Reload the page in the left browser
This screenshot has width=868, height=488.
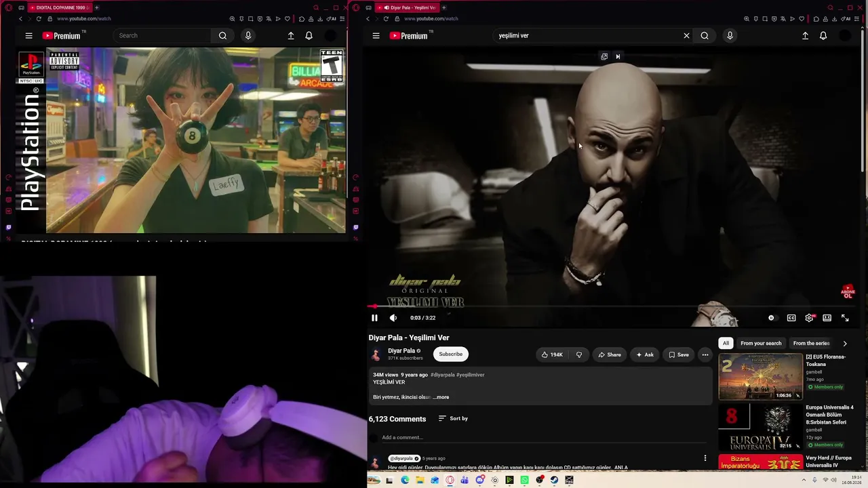[39, 19]
